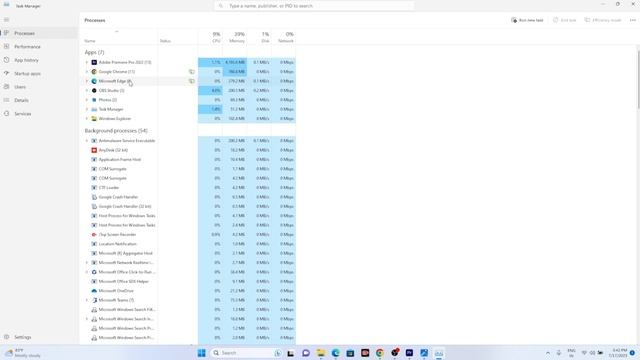This screenshot has width=640, height=360.
Task: Toggle Efficiency mode button
Action: (603, 20)
